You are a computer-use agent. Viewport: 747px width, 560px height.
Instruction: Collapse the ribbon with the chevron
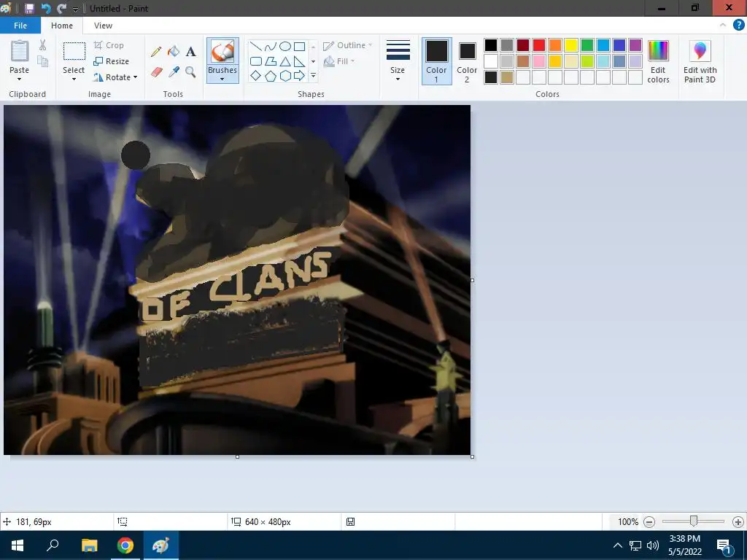tap(723, 26)
